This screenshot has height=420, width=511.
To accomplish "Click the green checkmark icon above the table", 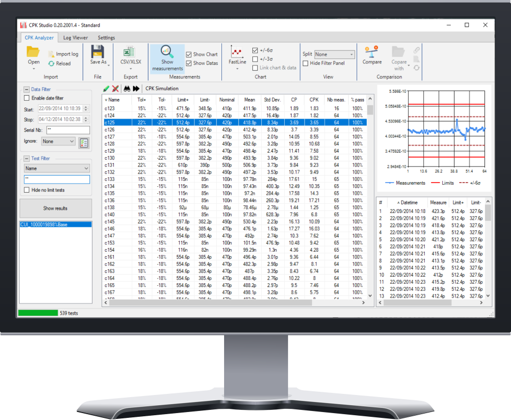I will click(106, 88).
